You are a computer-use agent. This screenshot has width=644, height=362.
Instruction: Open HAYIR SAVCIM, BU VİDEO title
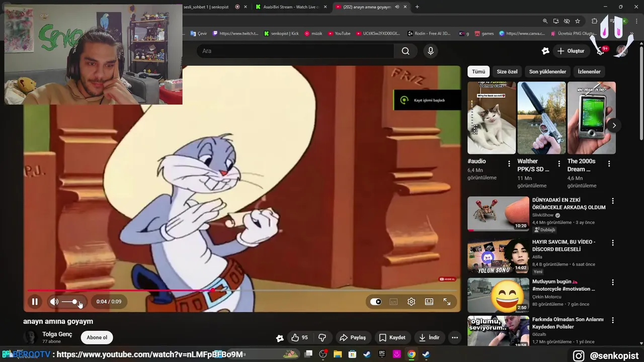(x=563, y=245)
